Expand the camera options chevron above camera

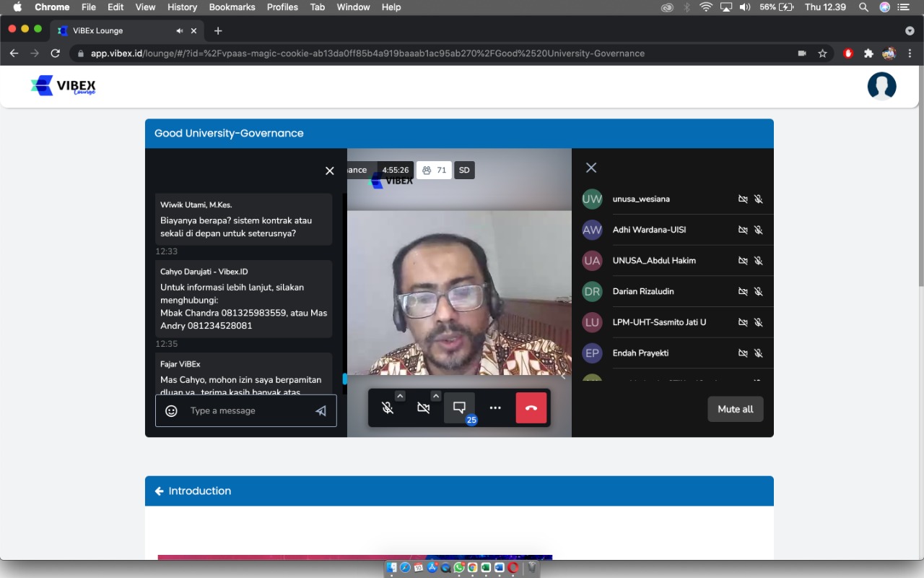(x=436, y=396)
